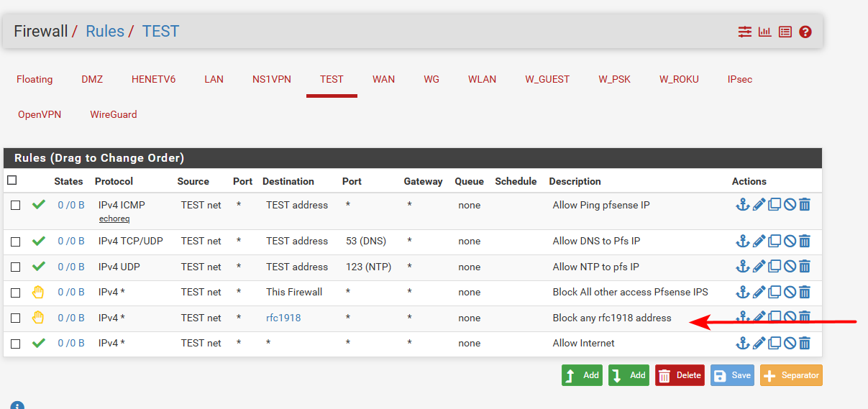Delete the Block All other access Pfsense IPS rule
The image size is (868, 409).
805,292
